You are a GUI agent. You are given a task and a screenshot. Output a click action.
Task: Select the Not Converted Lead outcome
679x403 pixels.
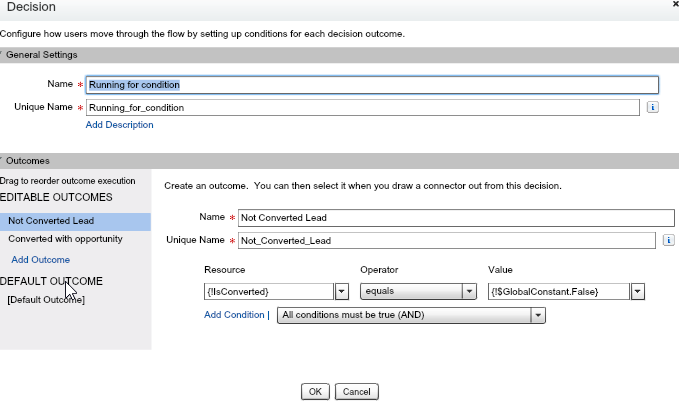pos(50,221)
